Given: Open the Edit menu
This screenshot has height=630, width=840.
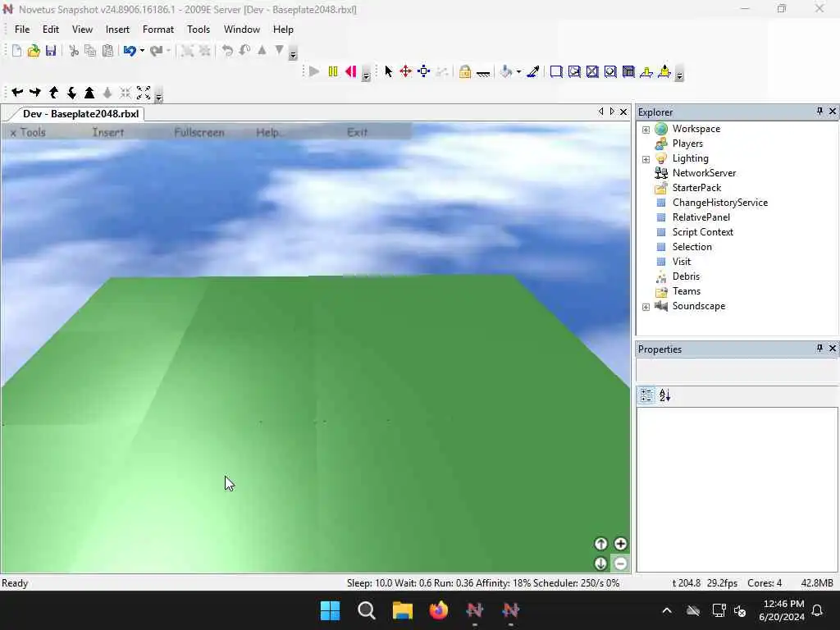Looking at the screenshot, I should (x=51, y=30).
